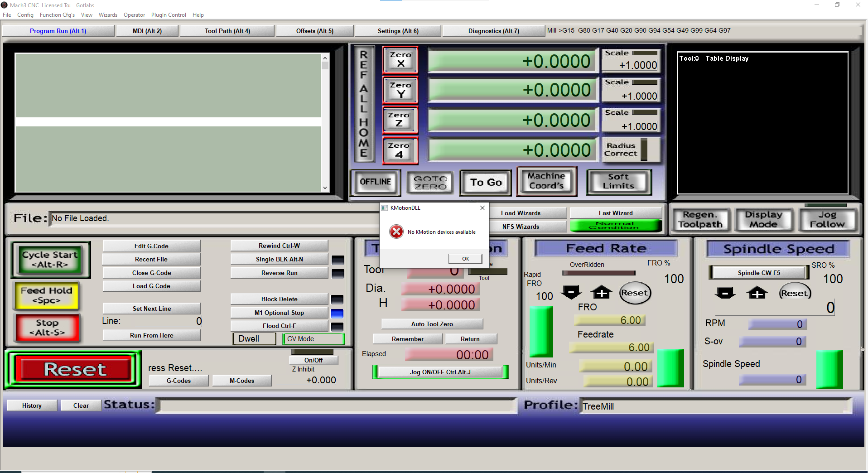Click the Feed Rate Reset oval button
868x473 pixels.
coord(634,293)
